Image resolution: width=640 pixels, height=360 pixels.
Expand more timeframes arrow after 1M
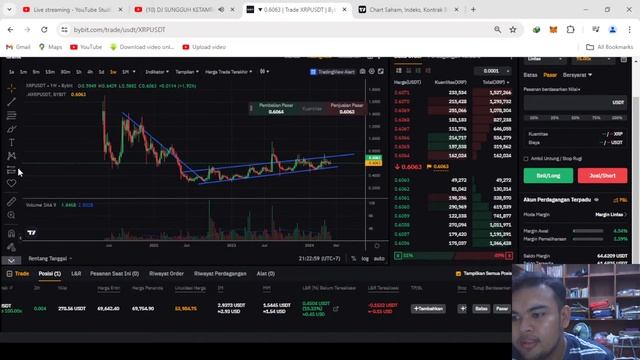(134, 72)
